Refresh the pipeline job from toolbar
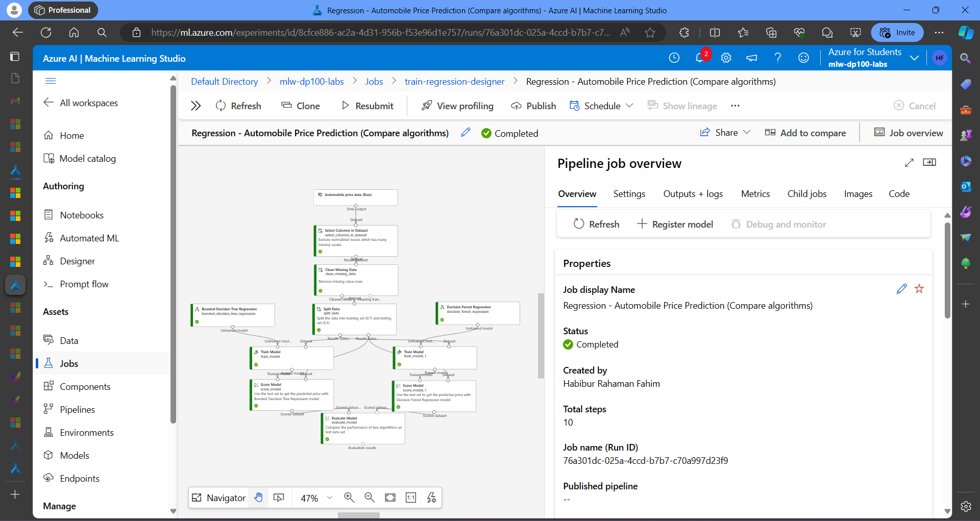Viewport: 980px width, 521px height. click(238, 106)
